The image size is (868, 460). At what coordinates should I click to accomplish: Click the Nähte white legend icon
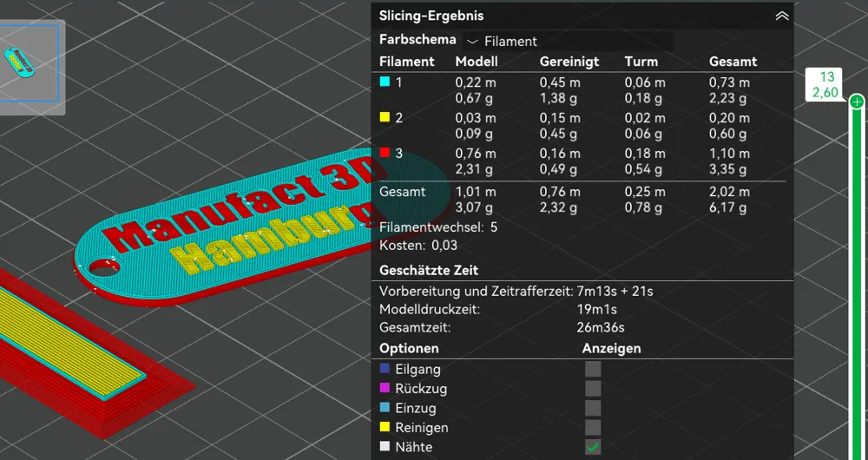(x=385, y=446)
